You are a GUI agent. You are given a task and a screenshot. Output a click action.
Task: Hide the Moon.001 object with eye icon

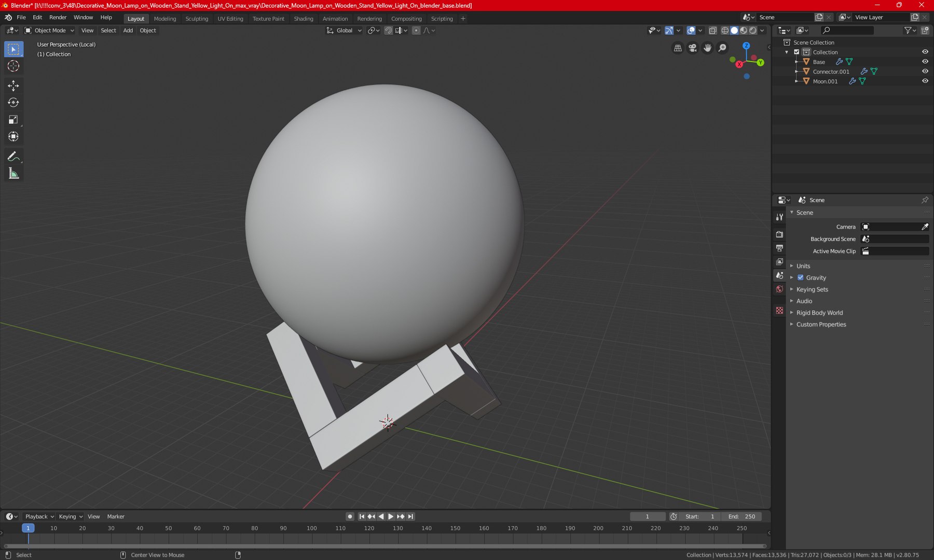(925, 81)
